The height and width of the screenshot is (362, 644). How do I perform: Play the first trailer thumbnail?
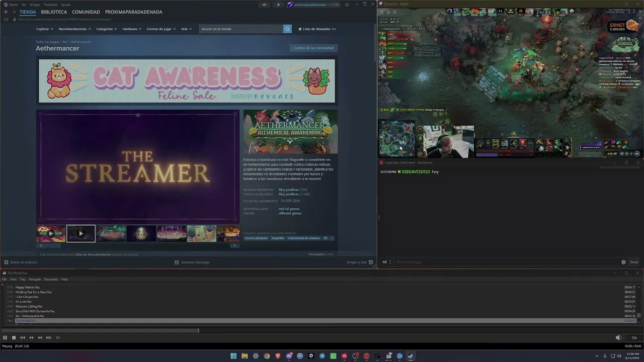pos(51,233)
